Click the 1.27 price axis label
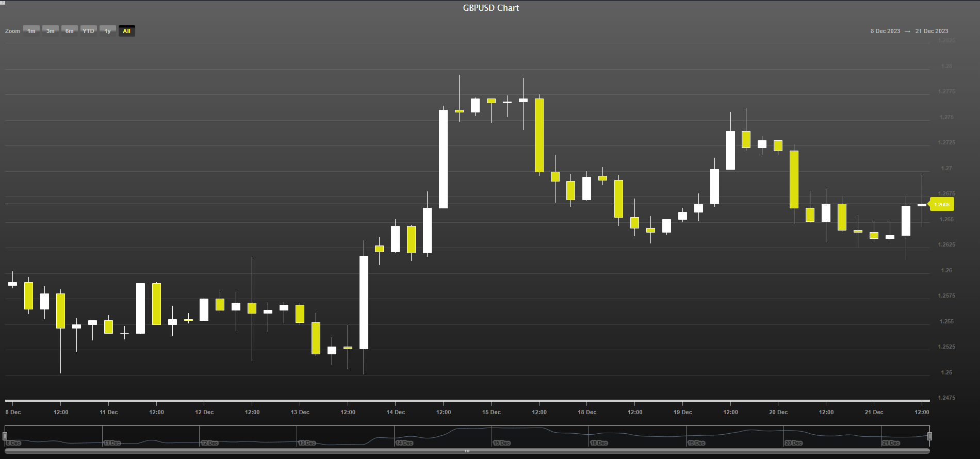Viewport: 980px width, 459px height. pos(946,168)
